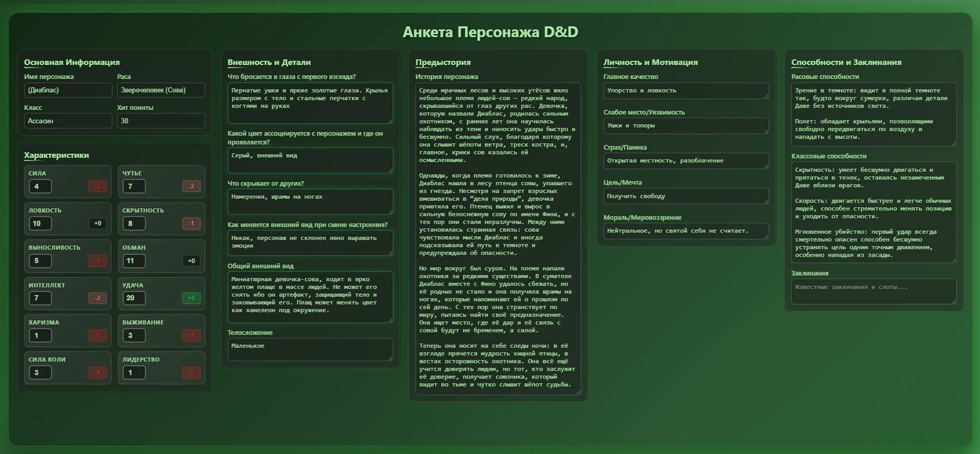980x454 pixels.
Task: Click the Общий внешний вид textarea
Action: [x=310, y=297]
